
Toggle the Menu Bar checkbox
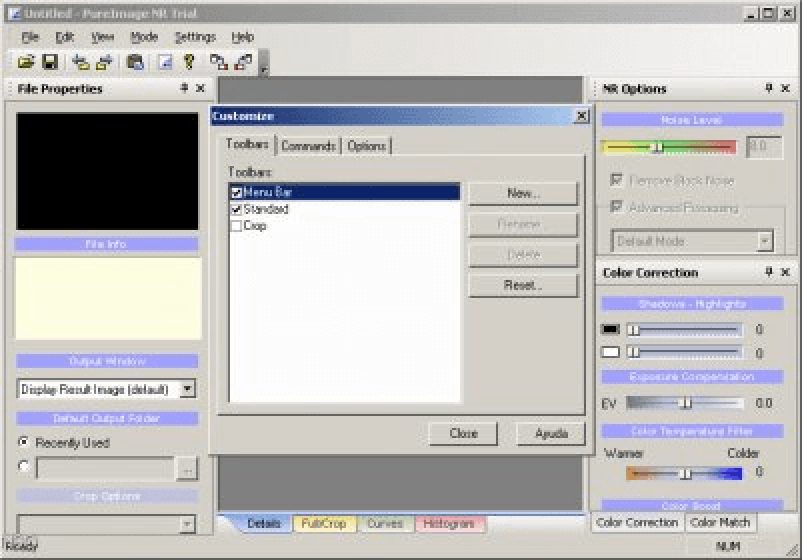click(x=236, y=193)
